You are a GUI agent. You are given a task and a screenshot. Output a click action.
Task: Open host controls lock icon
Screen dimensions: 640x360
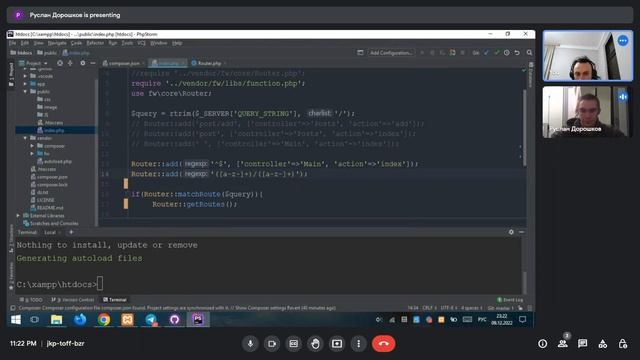point(622,344)
